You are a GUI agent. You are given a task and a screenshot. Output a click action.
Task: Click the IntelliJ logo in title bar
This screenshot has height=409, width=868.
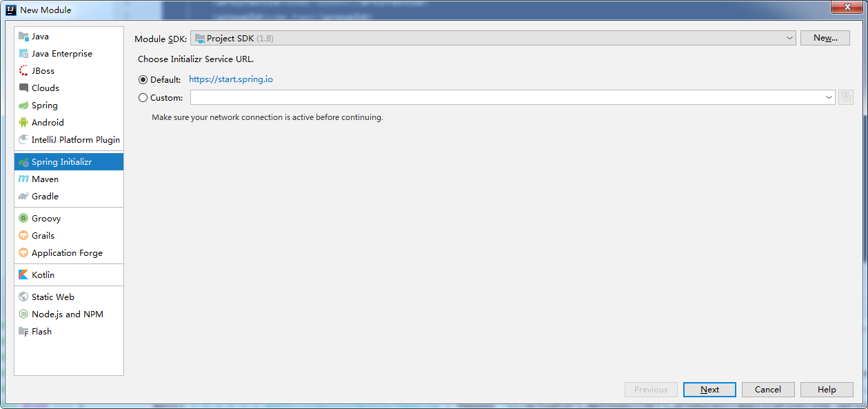tap(11, 10)
